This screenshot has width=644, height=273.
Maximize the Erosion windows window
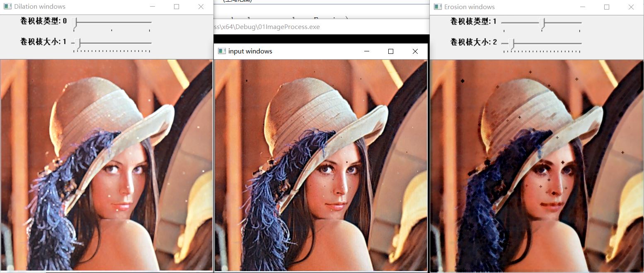tap(607, 7)
